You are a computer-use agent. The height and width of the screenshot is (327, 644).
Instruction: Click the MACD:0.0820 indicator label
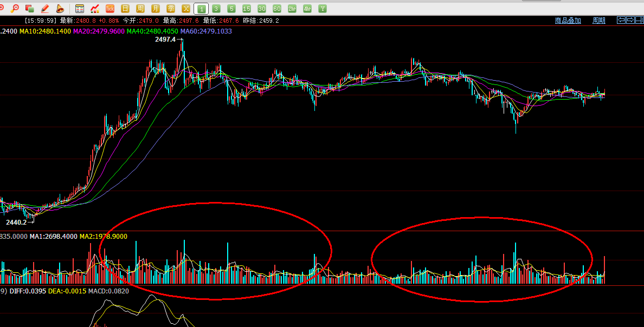click(x=108, y=291)
